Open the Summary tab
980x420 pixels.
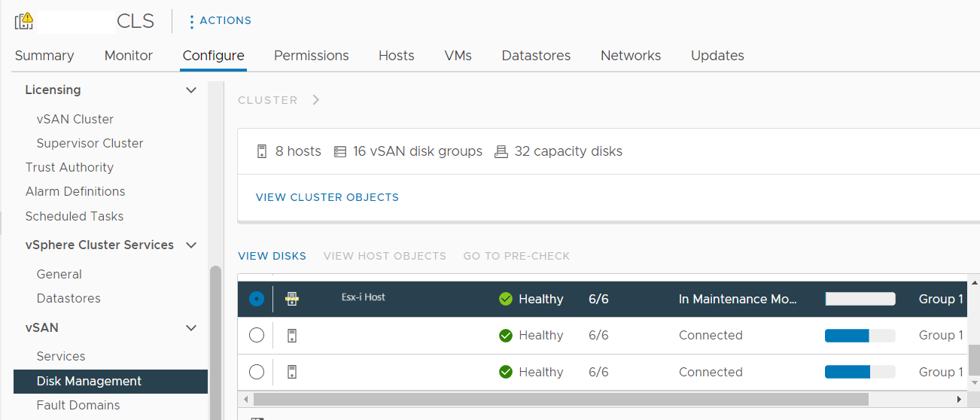[44, 56]
